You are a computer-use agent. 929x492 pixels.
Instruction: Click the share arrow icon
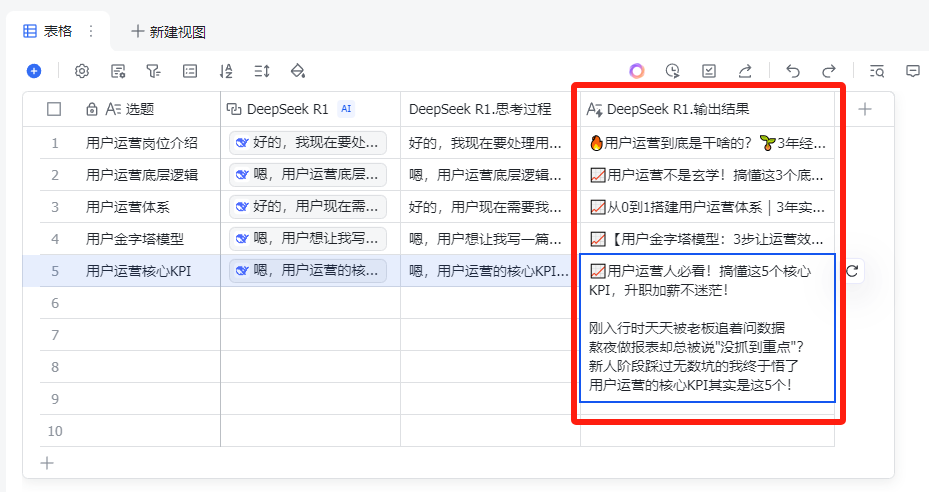pos(745,71)
